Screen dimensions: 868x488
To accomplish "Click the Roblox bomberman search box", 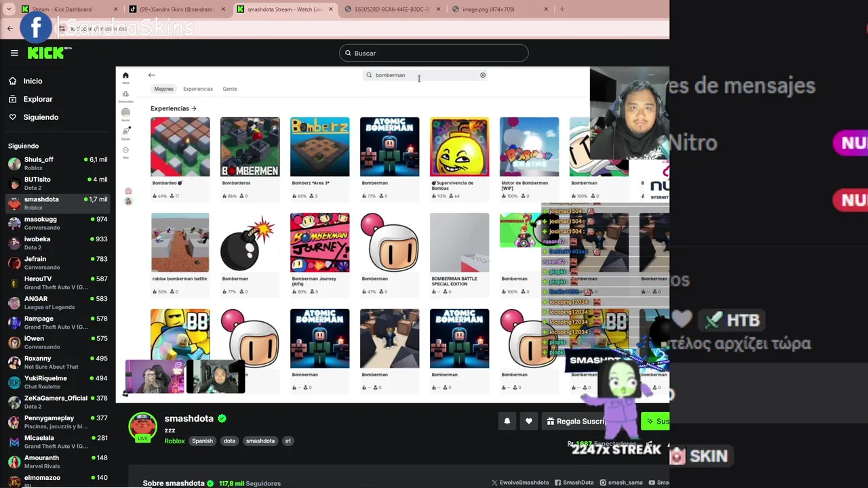I will 426,75.
